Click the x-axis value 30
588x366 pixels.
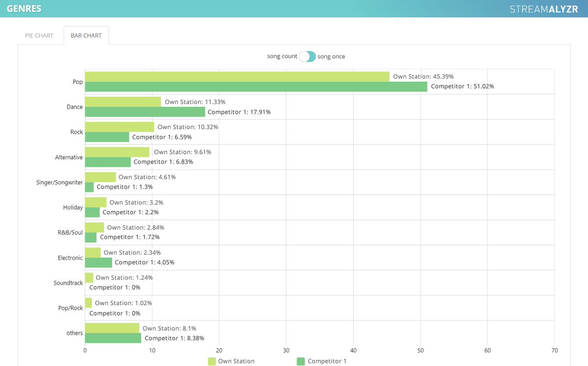[286, 351]
